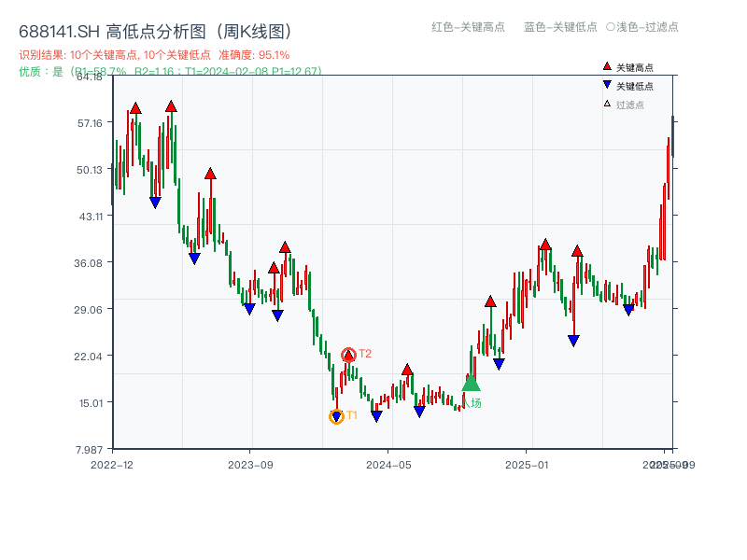
Task: Click the 64.18 top value on price axis
Action: coord(90,78)
